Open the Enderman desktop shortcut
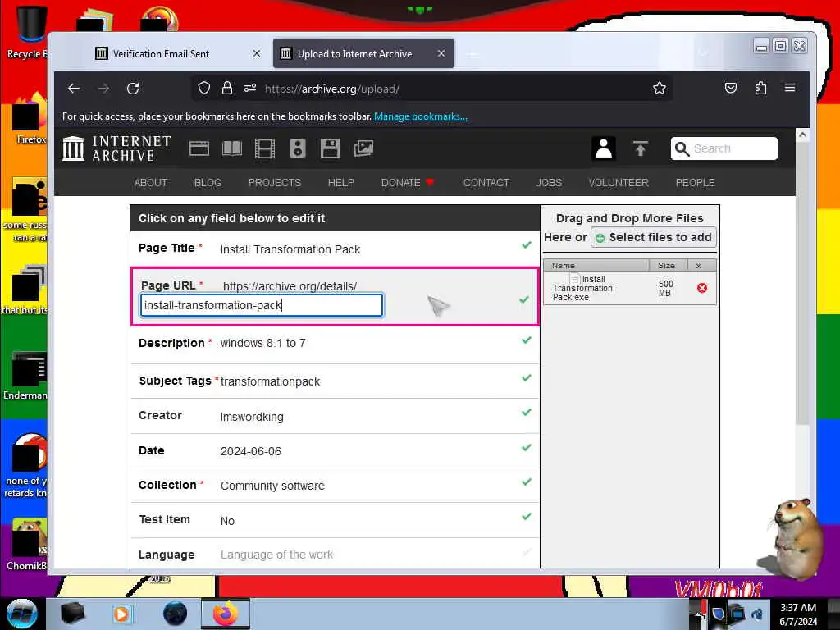This screenshot has height=630, width=840. coord(25,376)
